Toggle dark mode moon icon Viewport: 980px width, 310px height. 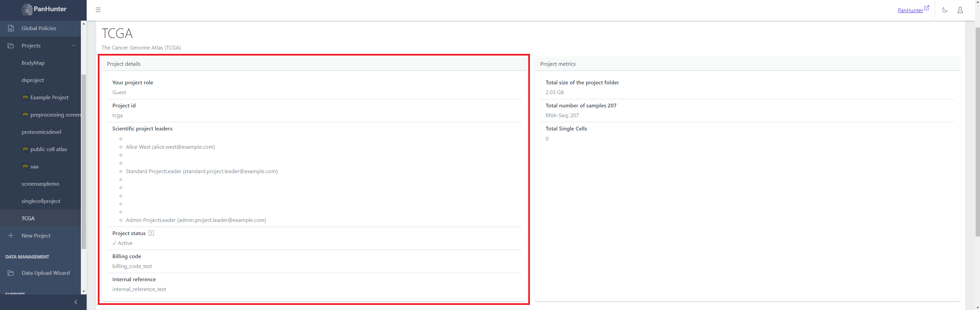944,10
